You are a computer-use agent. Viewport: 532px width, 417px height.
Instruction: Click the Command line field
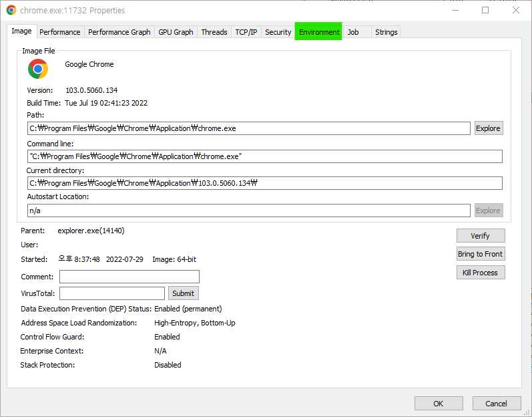point(264,156)
